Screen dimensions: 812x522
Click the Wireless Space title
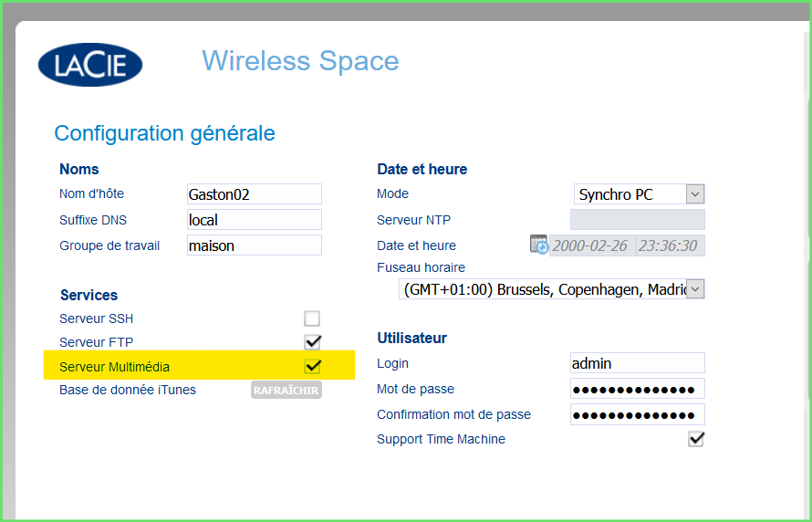click(x=300, y=61)
